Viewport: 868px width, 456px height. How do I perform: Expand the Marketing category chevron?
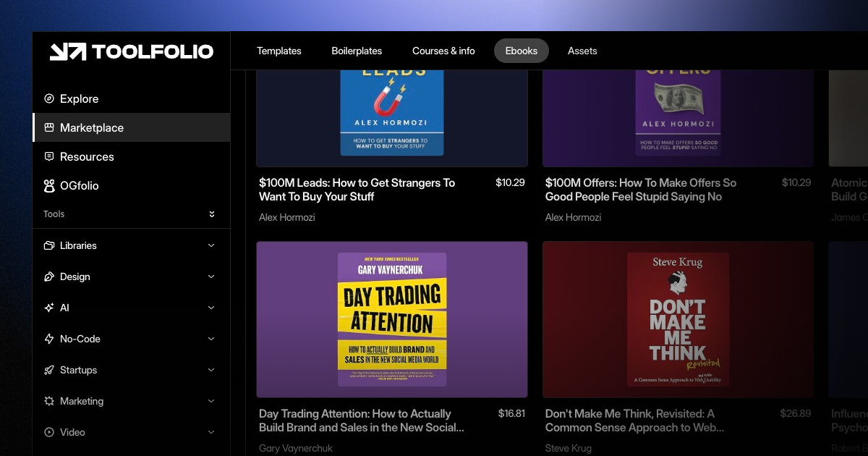211,401
